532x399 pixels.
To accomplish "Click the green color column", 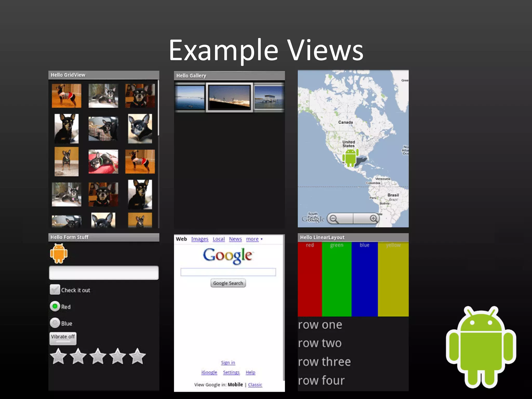I will [x=337, y=279].
